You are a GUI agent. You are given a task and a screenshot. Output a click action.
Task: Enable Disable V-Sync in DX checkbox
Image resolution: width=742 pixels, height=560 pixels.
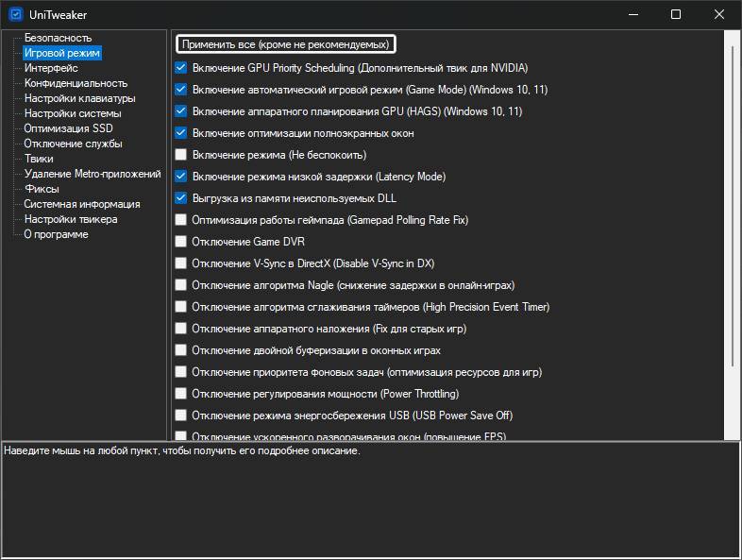coord(180,263)
